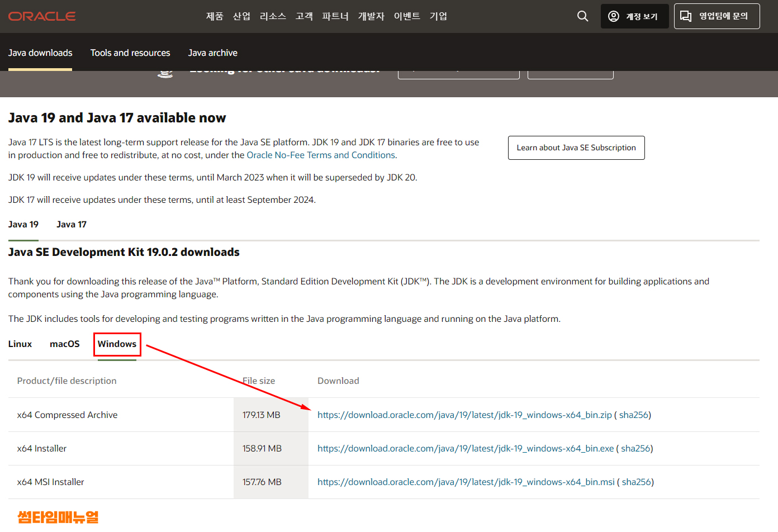Click the Product/file description column header

pyautogui.click(x=67, y=381)
